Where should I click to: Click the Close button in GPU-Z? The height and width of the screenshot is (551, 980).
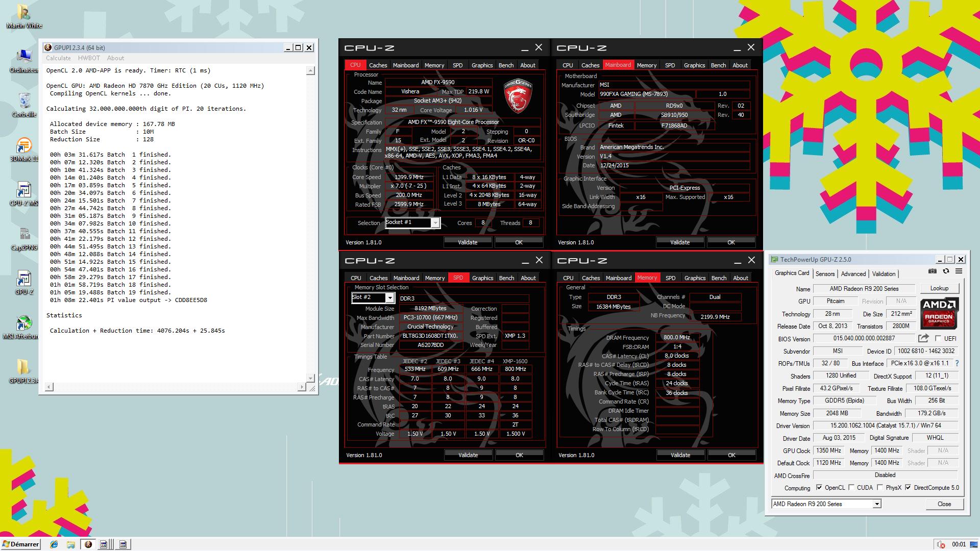pos(944,504)
